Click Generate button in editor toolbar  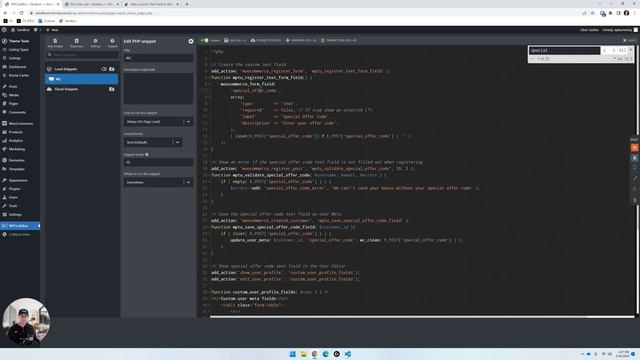point(301,40)
